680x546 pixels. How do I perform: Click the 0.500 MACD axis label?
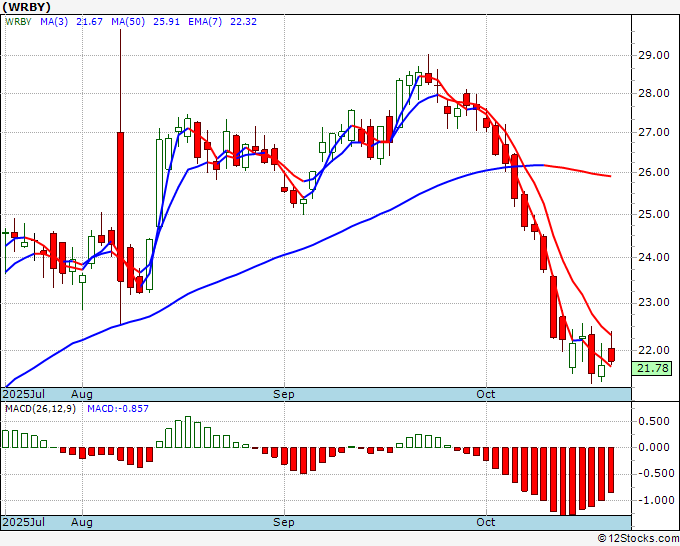point(654,421)
